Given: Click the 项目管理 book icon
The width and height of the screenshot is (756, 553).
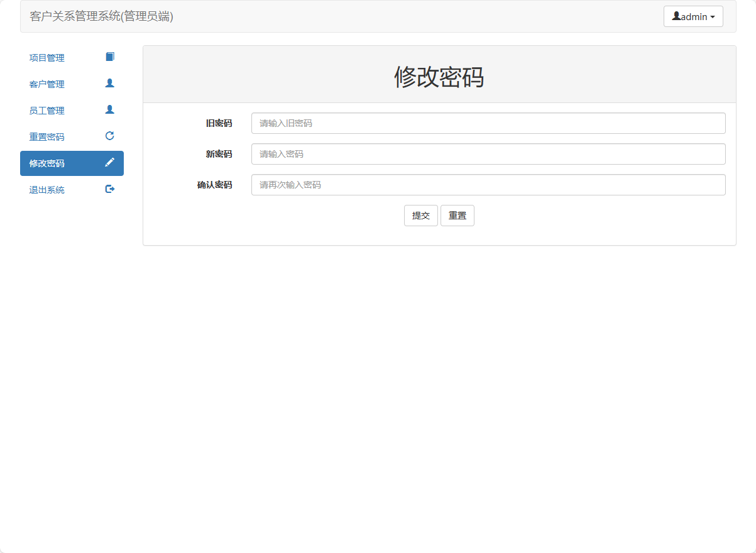Looking at the screenshot, I should [x=109, y=56].
